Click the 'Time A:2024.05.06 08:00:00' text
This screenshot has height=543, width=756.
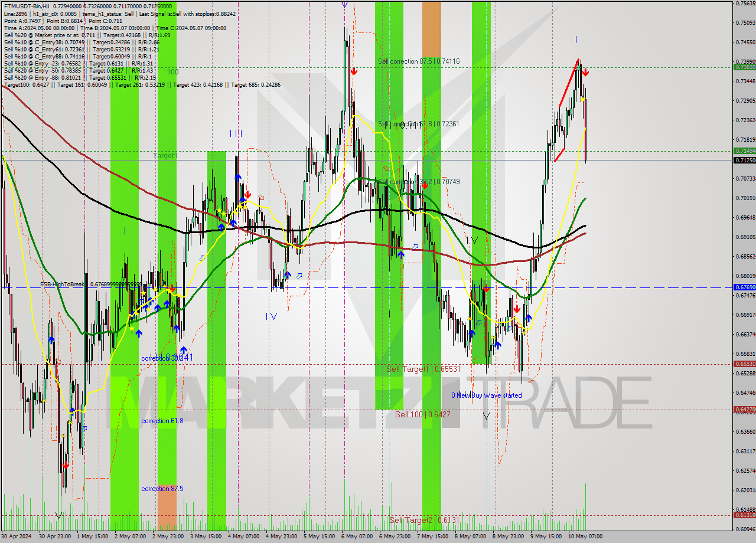click(x=39, y=28)
